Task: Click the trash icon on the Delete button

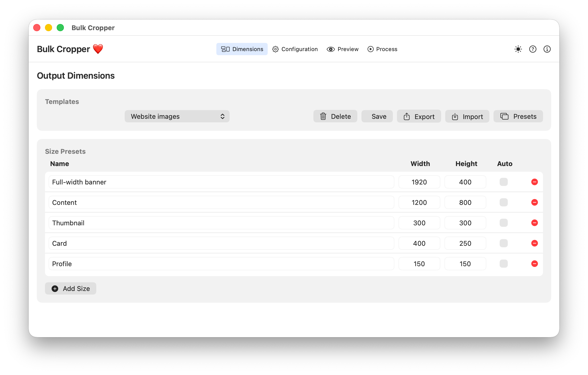Action: (323, 116)
